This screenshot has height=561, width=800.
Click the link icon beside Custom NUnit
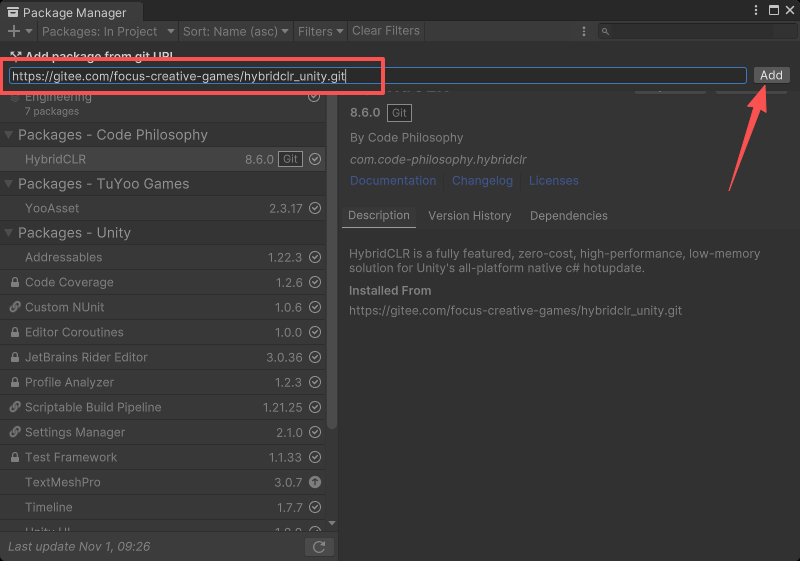[15, 307]
